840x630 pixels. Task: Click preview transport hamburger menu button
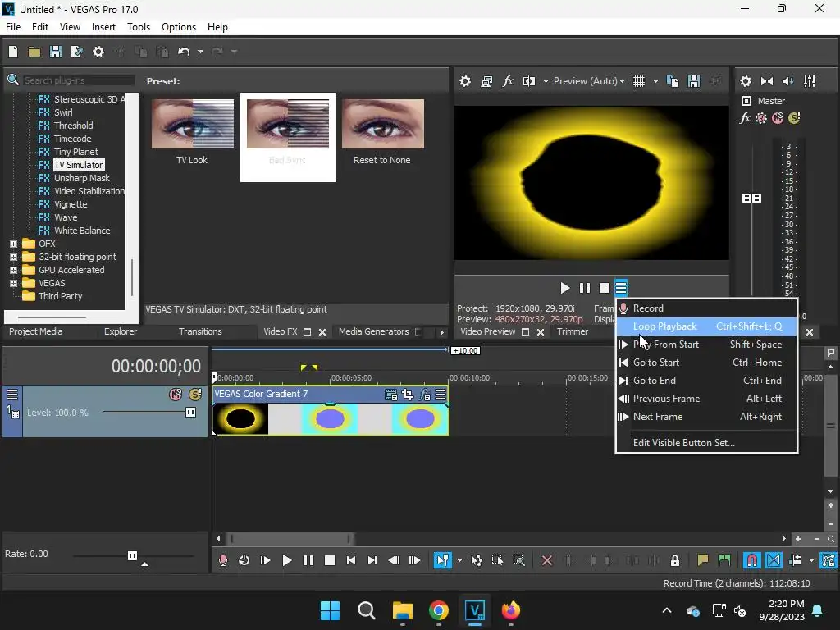tap(621, 288)
